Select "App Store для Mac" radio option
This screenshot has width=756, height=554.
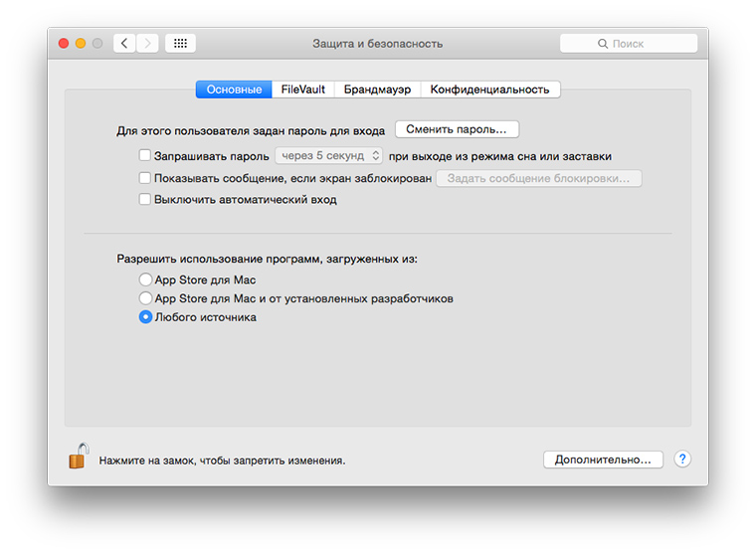coord(145,279)
